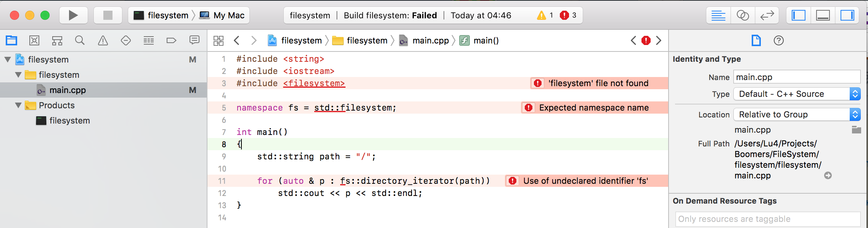Show the Source Control navigator
The width and height of the screenshot is (868, 228).
click(x=34, y=40)
